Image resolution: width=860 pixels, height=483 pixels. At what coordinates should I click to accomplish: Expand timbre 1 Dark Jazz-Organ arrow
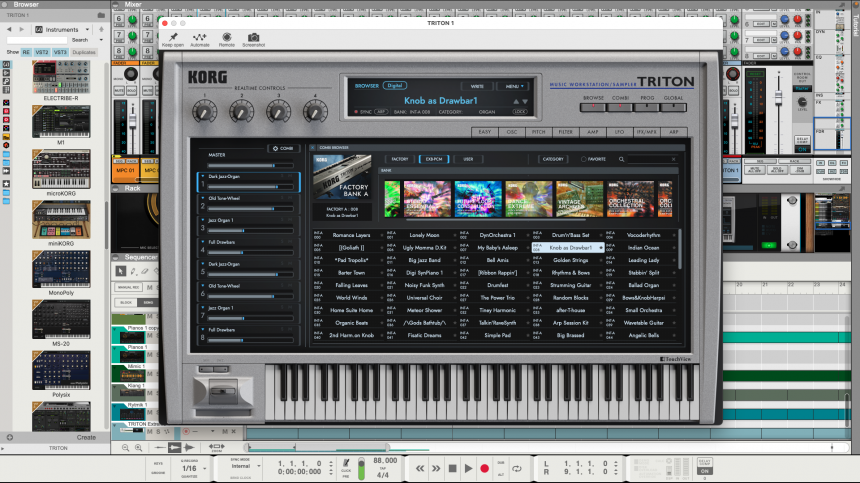[202, 176]
